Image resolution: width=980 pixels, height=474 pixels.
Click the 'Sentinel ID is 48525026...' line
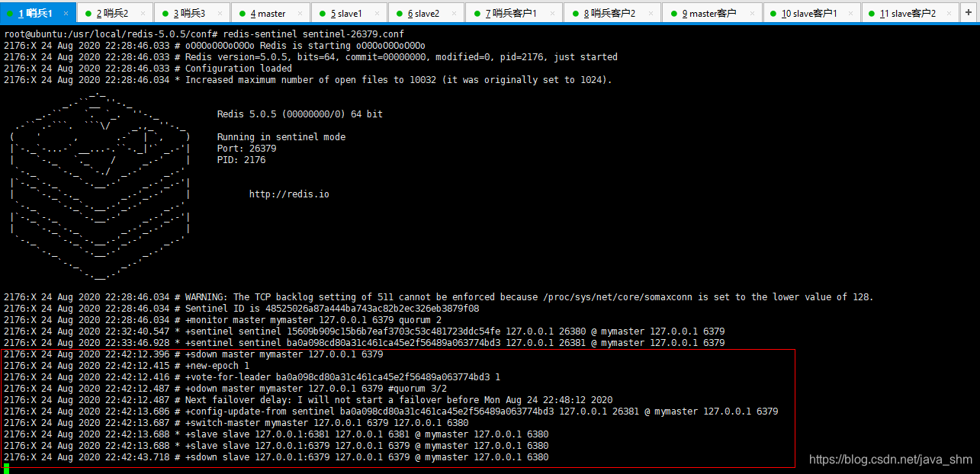pos(241,309)
